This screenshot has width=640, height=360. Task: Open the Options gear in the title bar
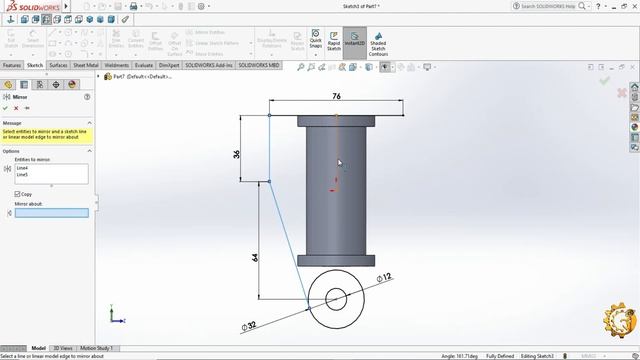[201, 6]
